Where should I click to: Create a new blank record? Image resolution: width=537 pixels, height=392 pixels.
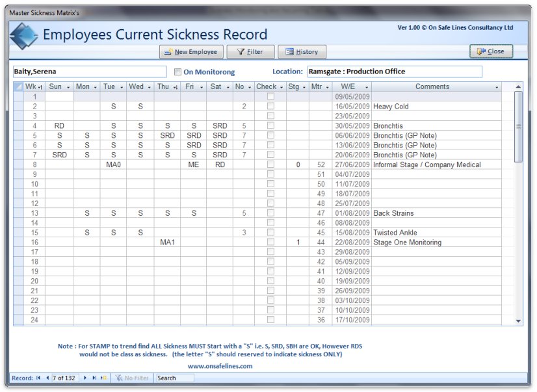click(102, 378)
